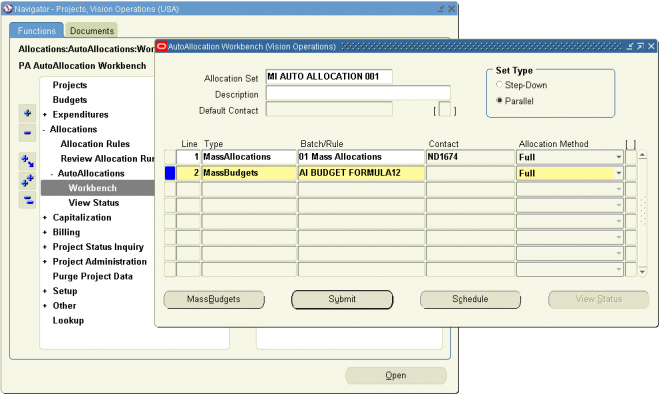The image size is (660, 395).
Task: Click the 01 Mass Allocations batch cell
Action: (361, 157)
